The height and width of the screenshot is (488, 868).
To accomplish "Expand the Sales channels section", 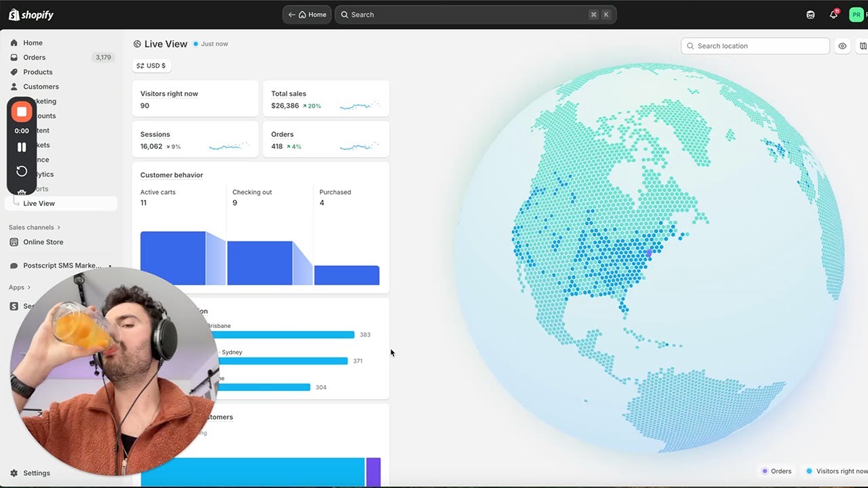I will click(35, 227).
